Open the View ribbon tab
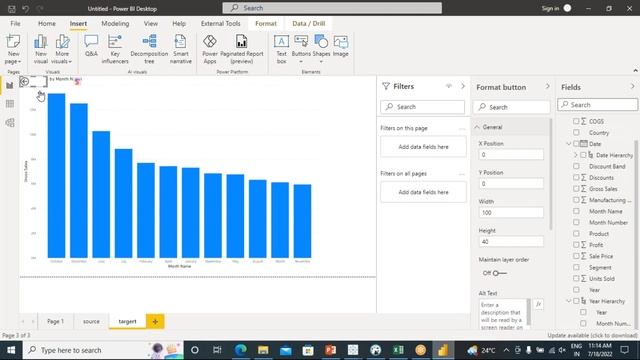This screenshot has width=640, height=360. click(x=151, y=24)
